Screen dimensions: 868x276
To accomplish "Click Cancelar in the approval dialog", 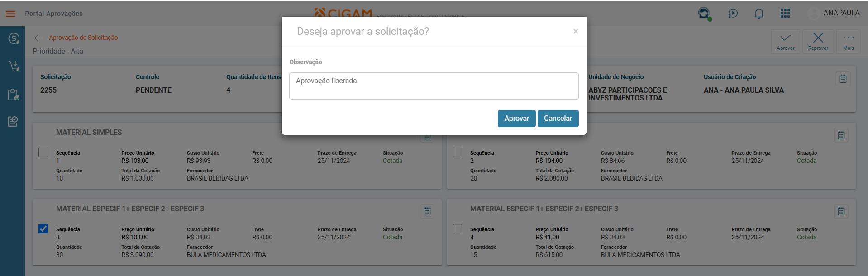I will pyautogui.click(x=558, y=119).
